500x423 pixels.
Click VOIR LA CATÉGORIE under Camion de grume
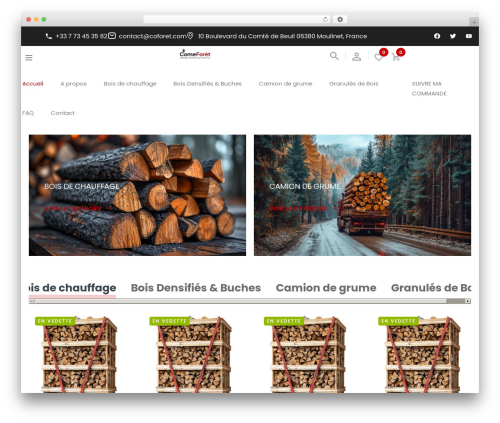298,209
